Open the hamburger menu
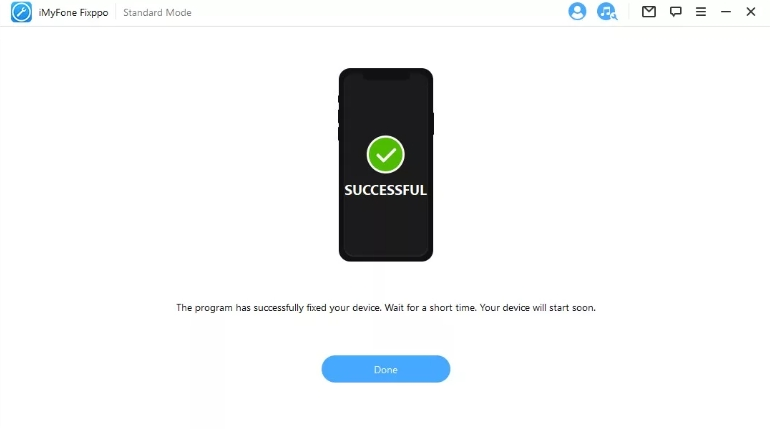Viewport: 770px width, 429px height. point(701,11)
